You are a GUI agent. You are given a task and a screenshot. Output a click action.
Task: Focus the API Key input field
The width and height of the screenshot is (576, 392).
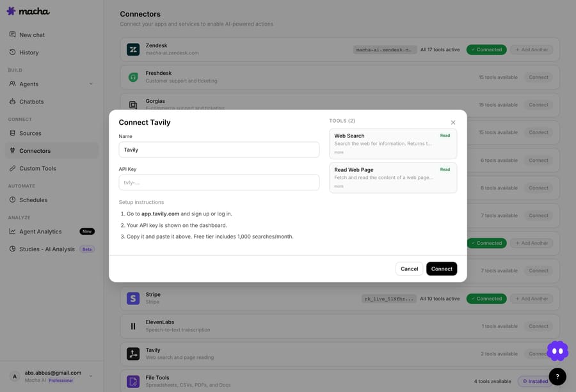(219, 182)
